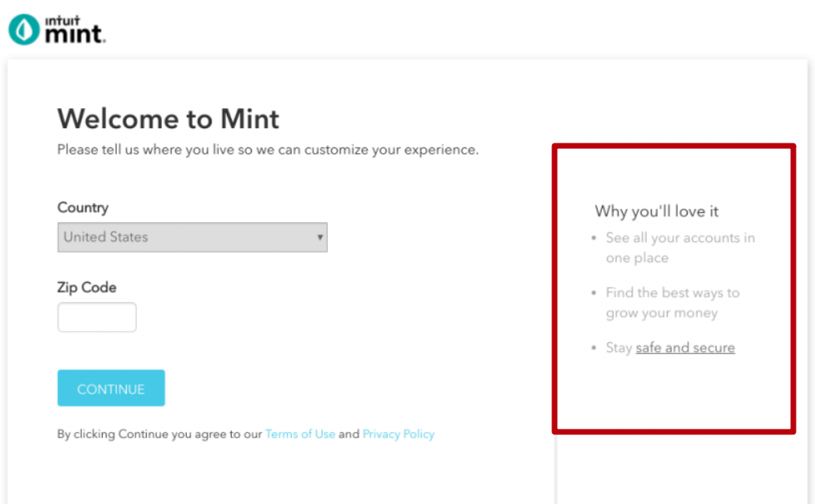Click the Welcome to Mint heading
This screenshot has height=504, width=815.
coord(167,119)
